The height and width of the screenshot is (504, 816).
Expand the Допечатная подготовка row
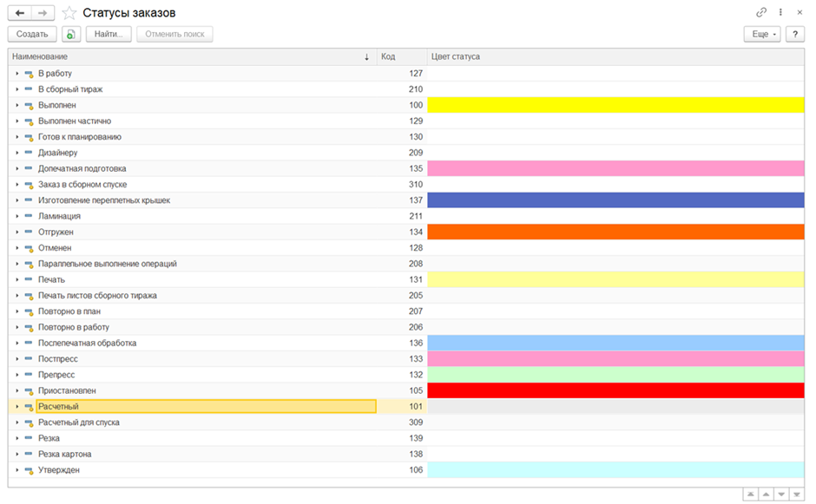pyautogui.click(x=16, y=169)
